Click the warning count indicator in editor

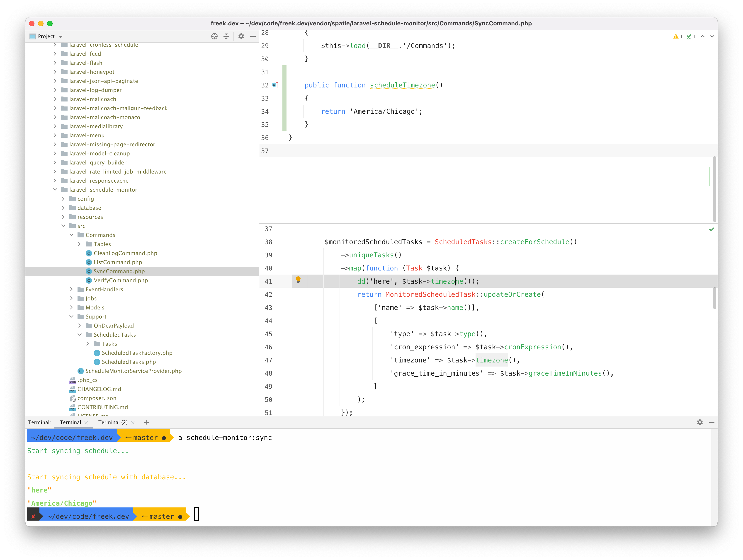click(x=677, y=36)
